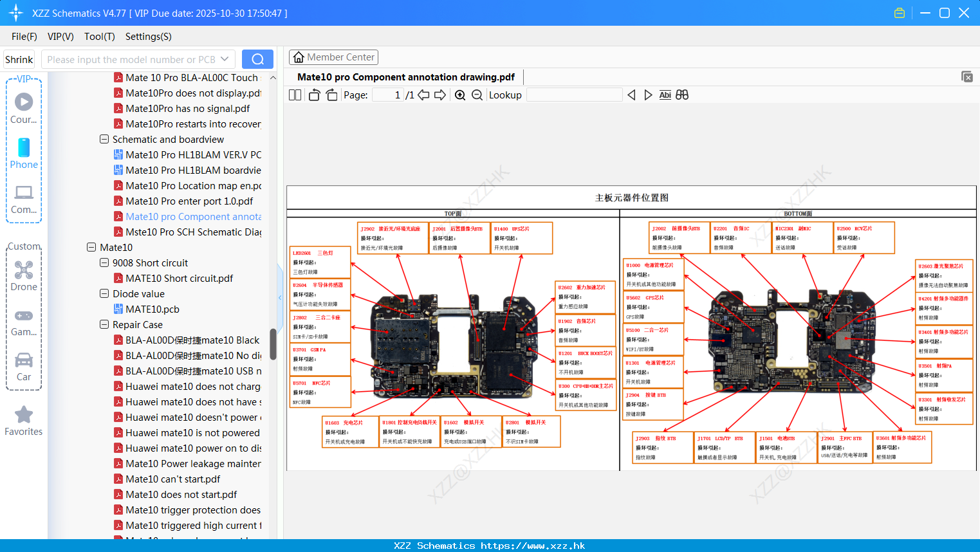
Task: Open the Settings(S) menu
Action: [149, 37]
